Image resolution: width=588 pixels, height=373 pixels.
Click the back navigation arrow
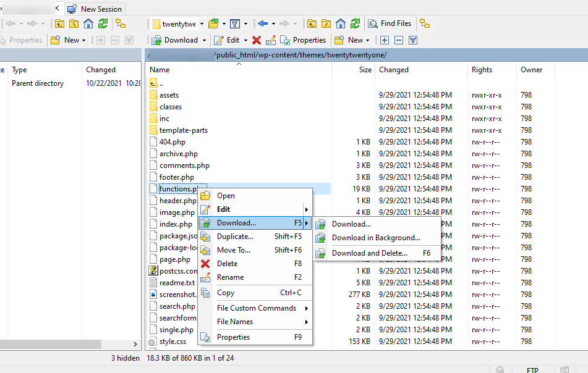pyautogui.click(x=264, y=23)
